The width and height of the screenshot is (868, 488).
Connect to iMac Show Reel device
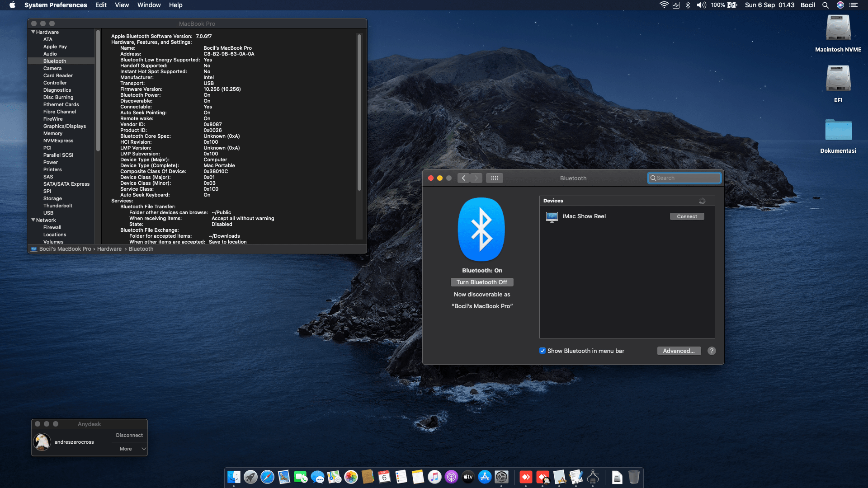(687, 216)
